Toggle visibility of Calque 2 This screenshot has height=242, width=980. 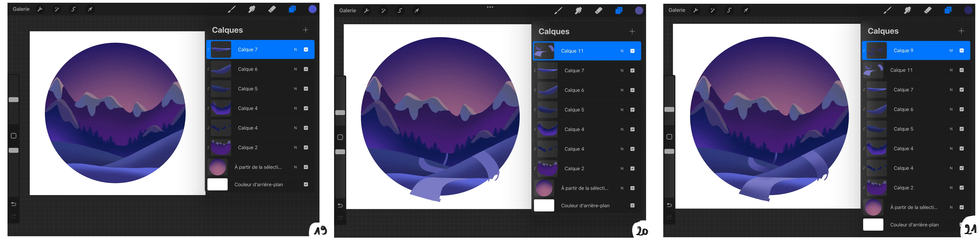305,147
